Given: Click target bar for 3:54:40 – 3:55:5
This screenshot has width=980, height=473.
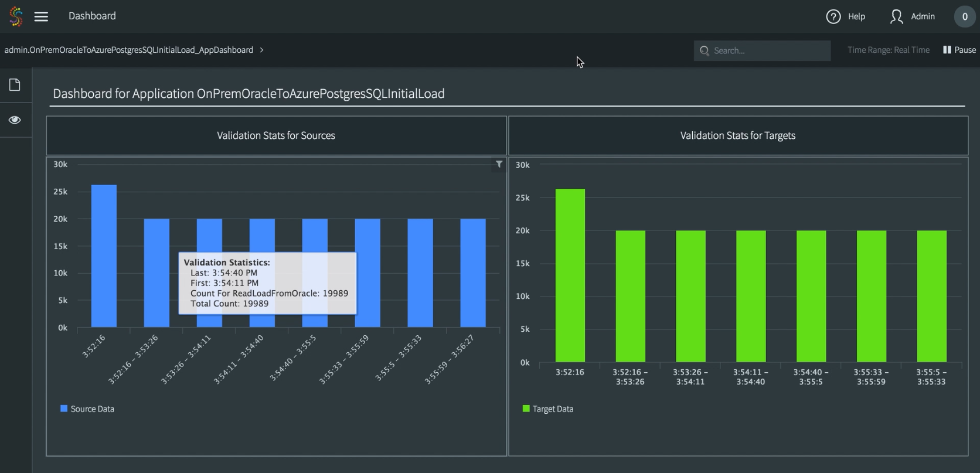Looking at the screenshot, I should pyautogui.click(x=811, y=296).
